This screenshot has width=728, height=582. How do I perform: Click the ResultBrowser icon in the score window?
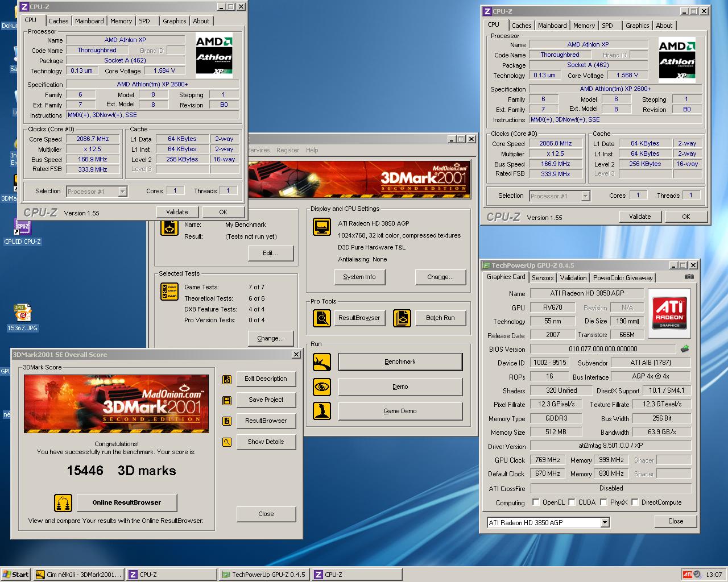pos(227,421)
